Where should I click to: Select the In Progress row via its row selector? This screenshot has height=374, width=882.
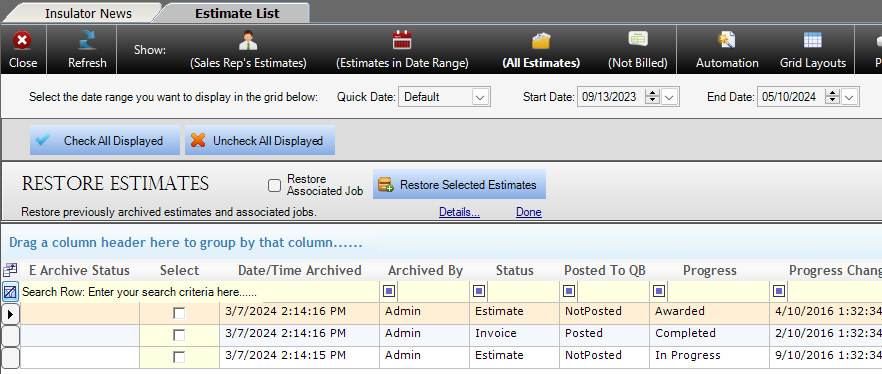point(10,357)
